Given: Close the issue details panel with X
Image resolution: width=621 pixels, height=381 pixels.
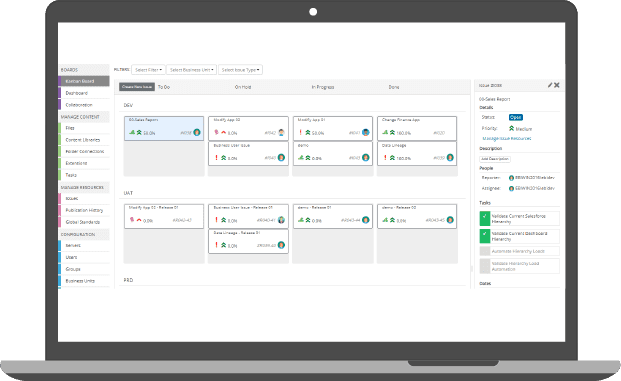Looking at the screenshot, I should [557, 85].
